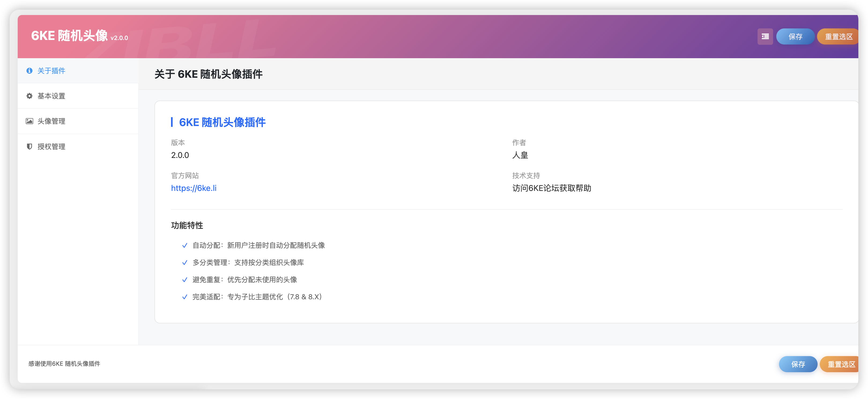868x399 pixels.
Task: Select the 关于插件 sidebar entry
Action: click(x=51, y=71)
